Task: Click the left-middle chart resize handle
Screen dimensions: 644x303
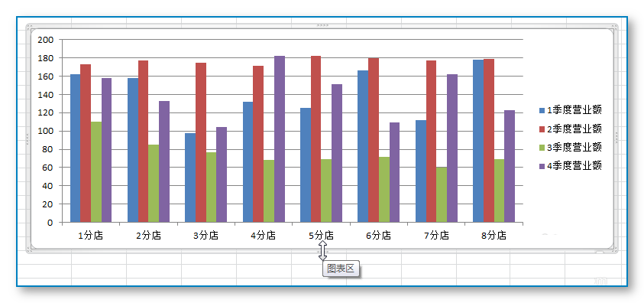Action: click(x=28, y=139)
